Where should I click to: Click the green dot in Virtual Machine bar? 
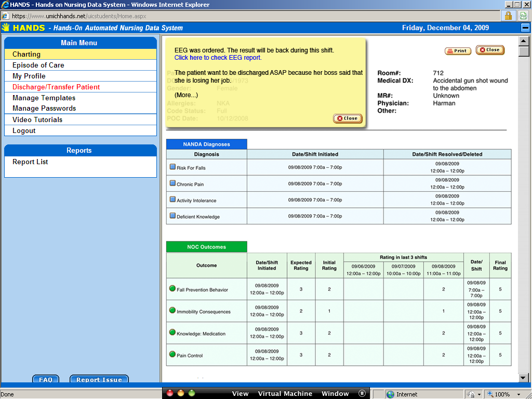pos(192,393)
